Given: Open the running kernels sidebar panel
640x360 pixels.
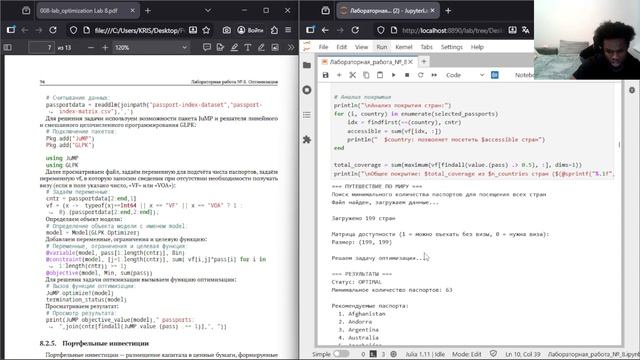Looking at the screenshot, I should coord(307,90).
